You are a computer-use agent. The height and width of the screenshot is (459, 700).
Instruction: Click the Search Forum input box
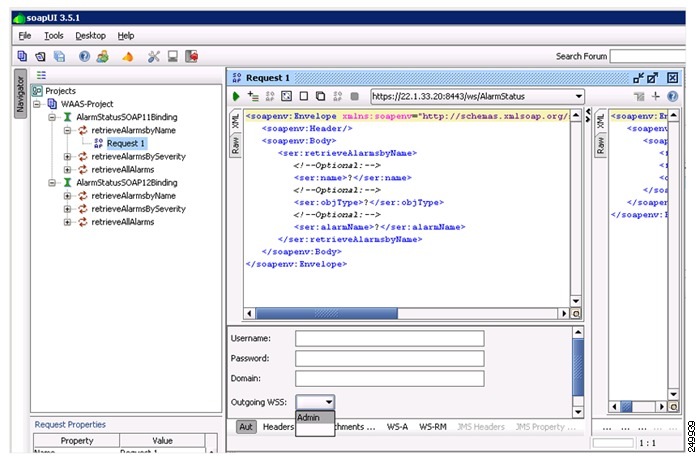(647, 56)
